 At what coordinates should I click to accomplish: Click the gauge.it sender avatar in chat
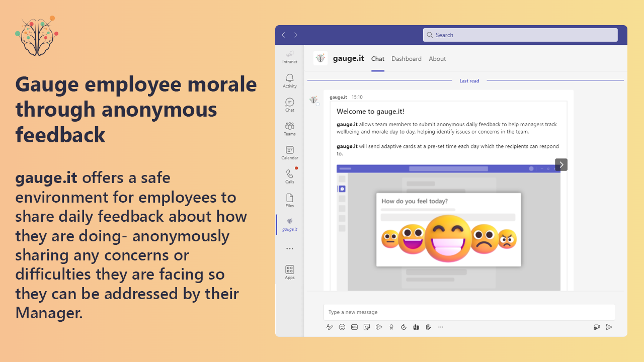pyautogui.click(x=314, y=100)
